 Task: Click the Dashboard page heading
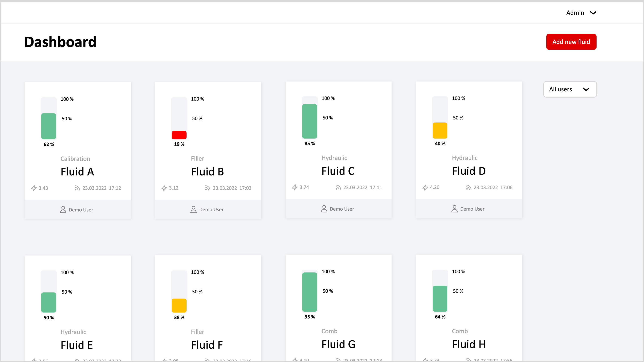pos(60,42)
